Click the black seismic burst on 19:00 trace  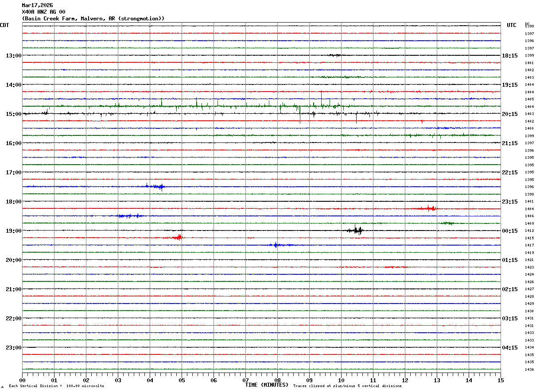coord(356,230)
